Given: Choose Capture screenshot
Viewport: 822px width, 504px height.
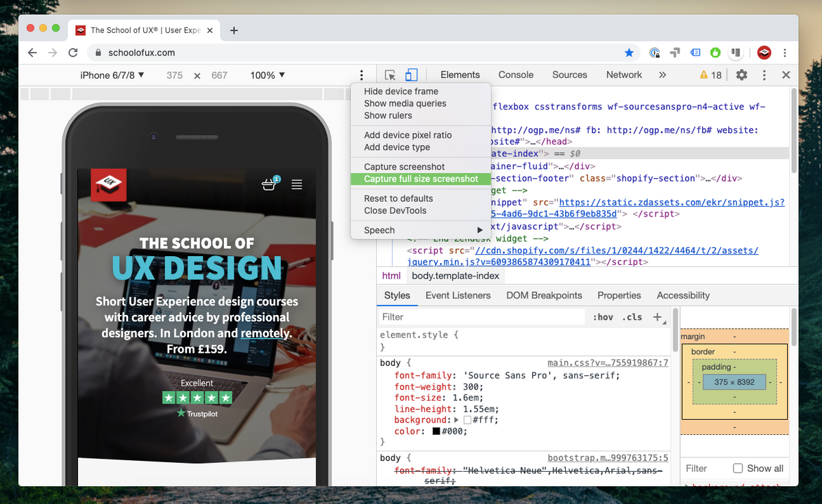Looking at the screenshot, I should 421,166.
